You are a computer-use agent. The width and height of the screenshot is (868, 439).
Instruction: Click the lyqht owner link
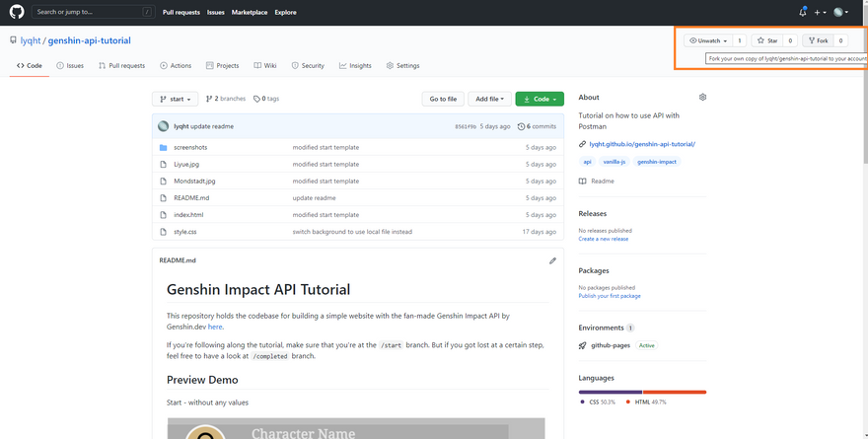[31, 40]
